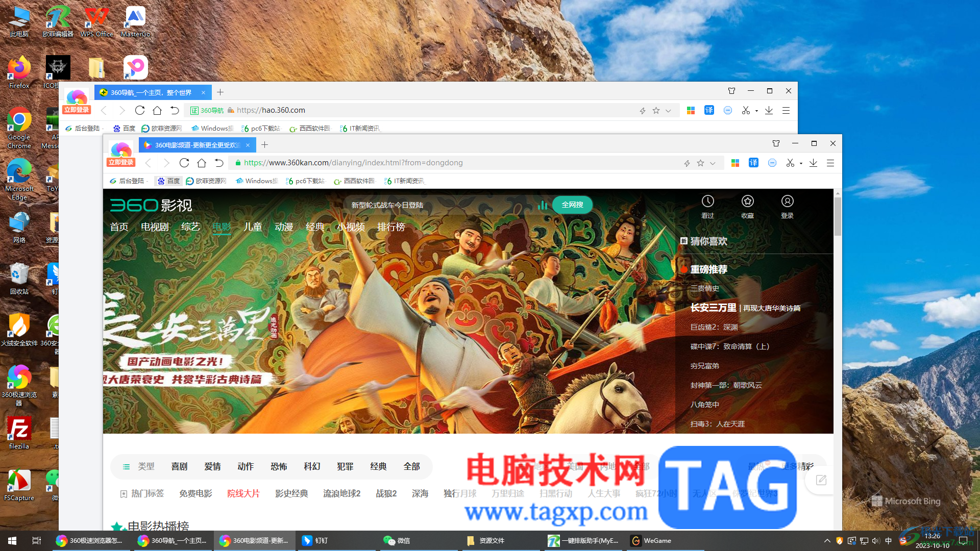Open chevron dropdown beside address bar star

(713, 163)
